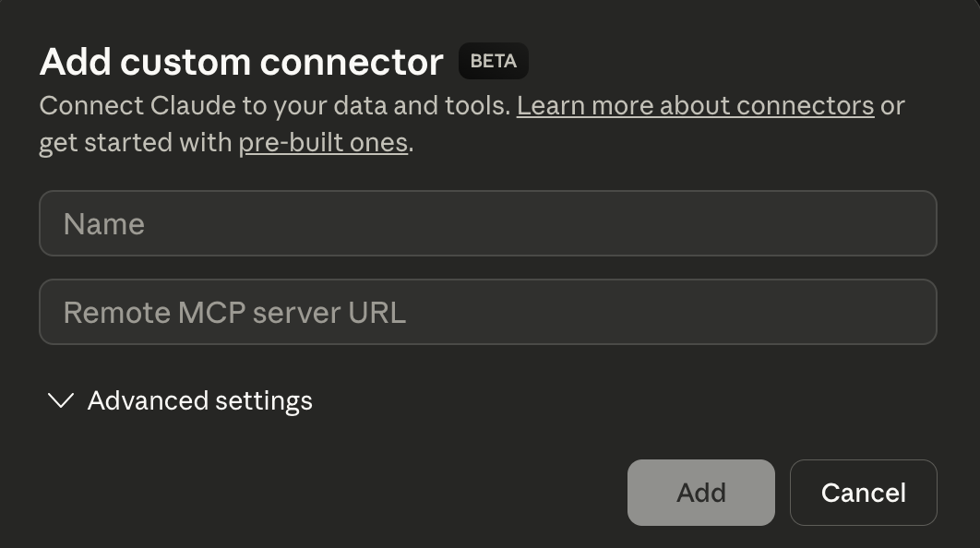The image size is (980, 548).
Task: Follow the pre-built ones link
Action: [323, 143]
